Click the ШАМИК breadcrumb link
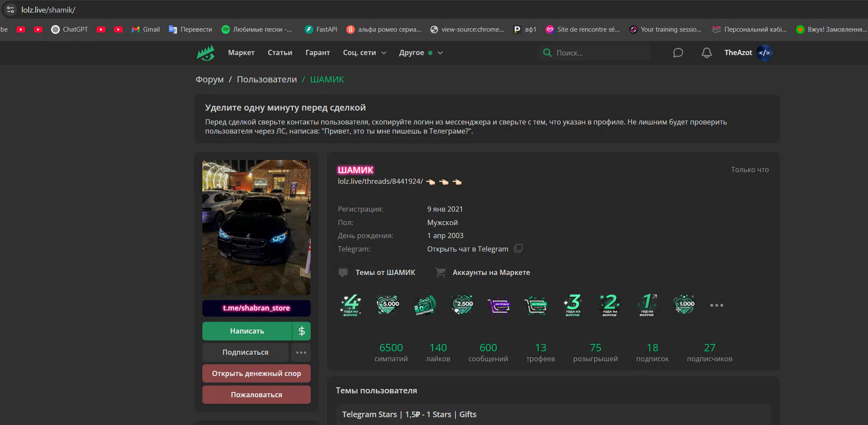Viewport: 868px width, 425px height. point(327,80)
